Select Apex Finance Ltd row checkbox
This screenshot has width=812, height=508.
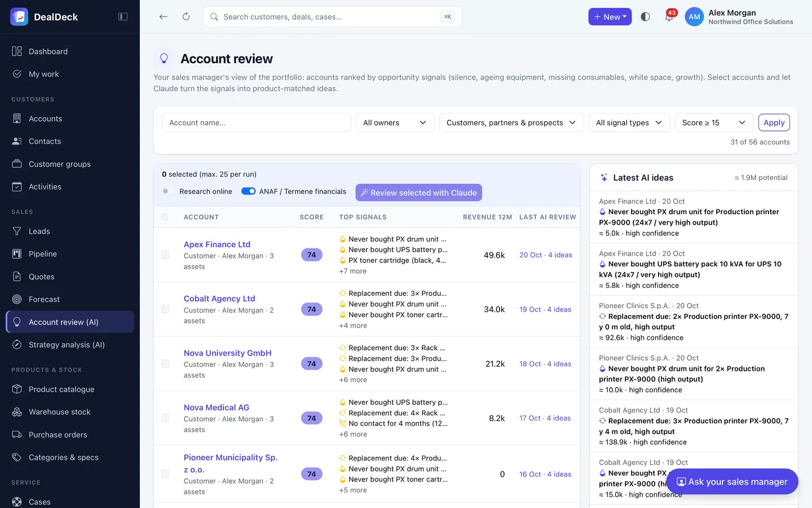(x=165, y=255)
